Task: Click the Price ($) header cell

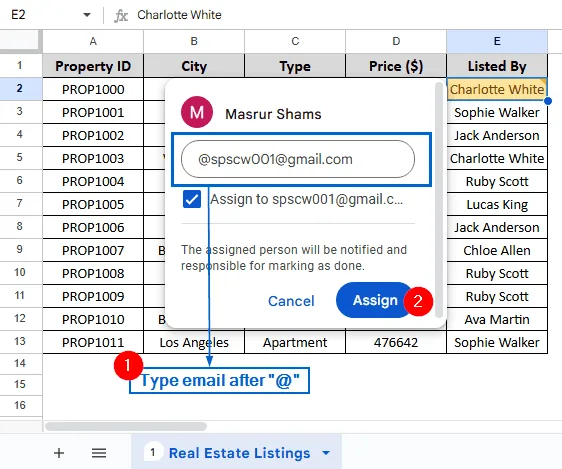Action: click(x=396, y=66)
